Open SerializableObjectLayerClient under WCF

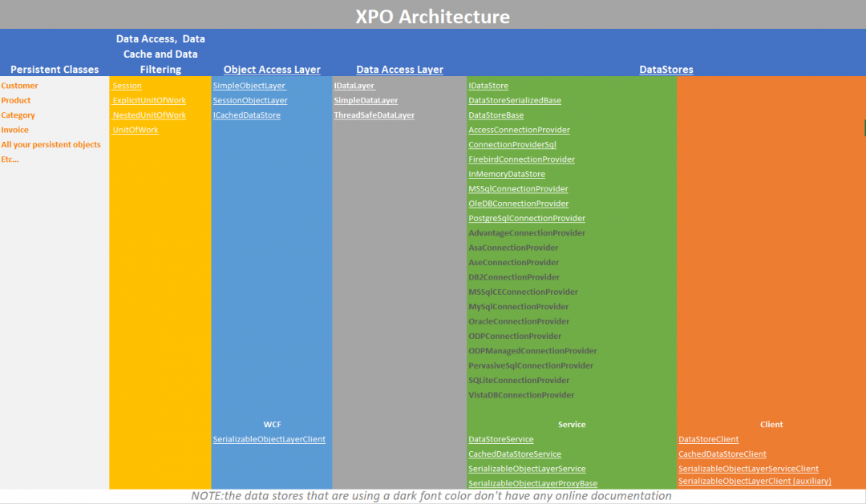tap(269, 438)
